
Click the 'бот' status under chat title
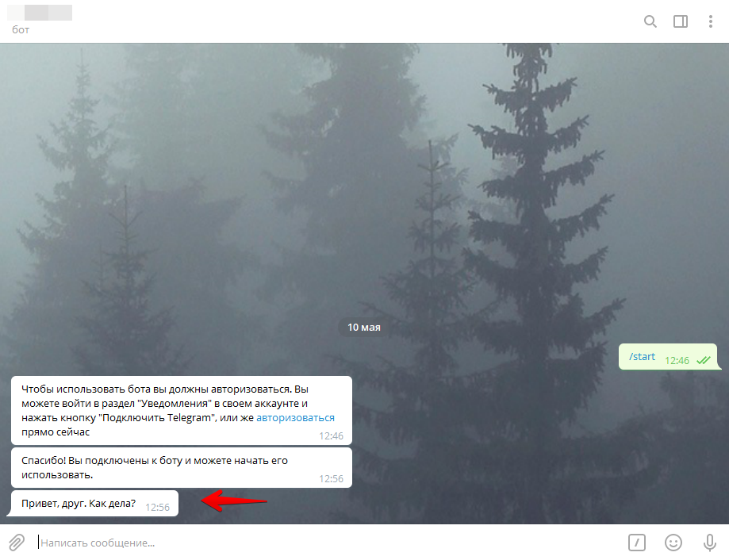[21, 29]
